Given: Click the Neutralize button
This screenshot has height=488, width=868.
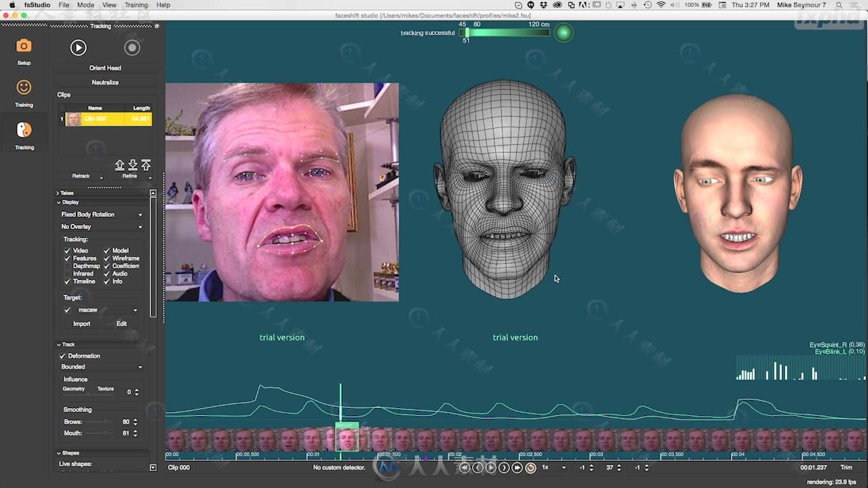Looking at the screenshot, I should point(105,82).
